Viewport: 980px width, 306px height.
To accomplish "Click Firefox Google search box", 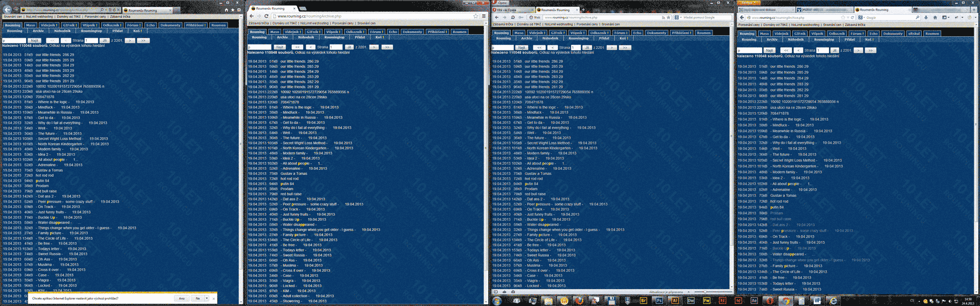I will (890, 17).
